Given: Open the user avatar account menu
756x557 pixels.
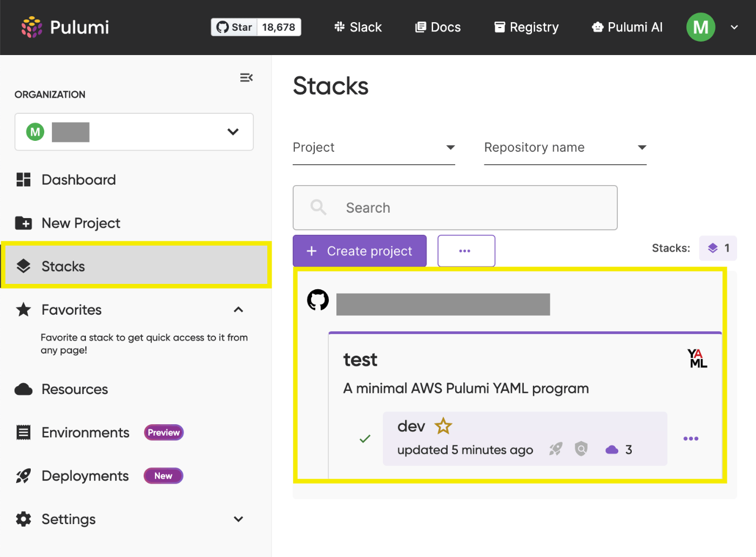Looking at the screenshot, I should click(701, 27).
